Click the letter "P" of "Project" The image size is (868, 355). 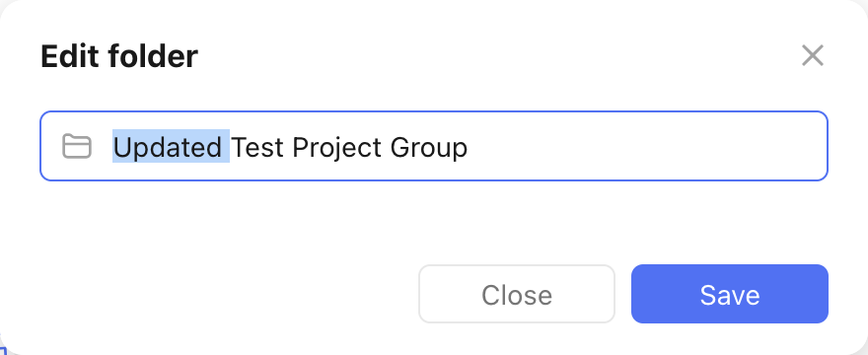(300, 147)
